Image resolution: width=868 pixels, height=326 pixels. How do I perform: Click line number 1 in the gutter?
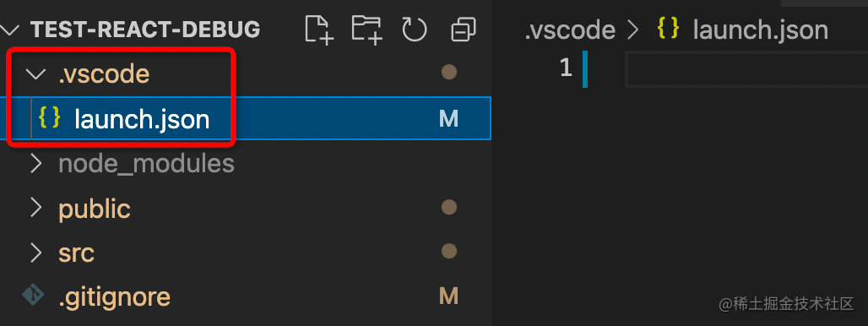[x=565, y=68]
